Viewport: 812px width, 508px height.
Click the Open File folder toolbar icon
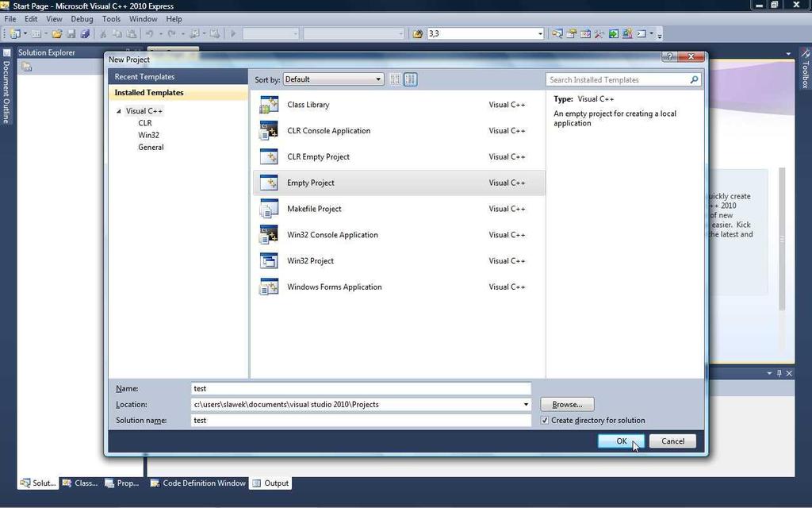pos(57,33)
